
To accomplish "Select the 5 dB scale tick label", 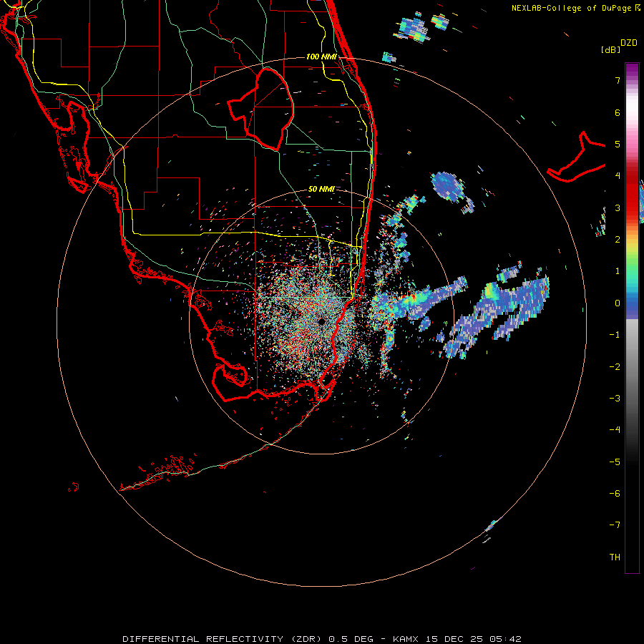I will 618,144.
